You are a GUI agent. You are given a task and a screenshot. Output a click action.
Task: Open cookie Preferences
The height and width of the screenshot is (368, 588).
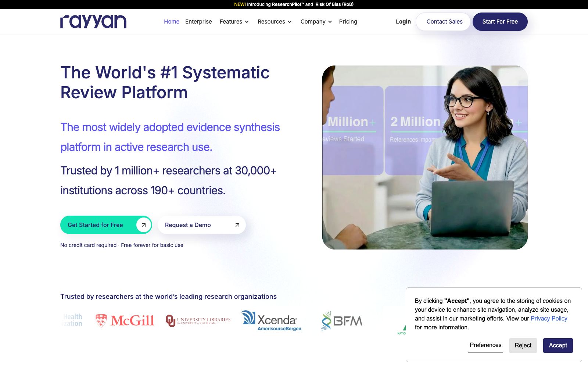[x=485, y=345]
